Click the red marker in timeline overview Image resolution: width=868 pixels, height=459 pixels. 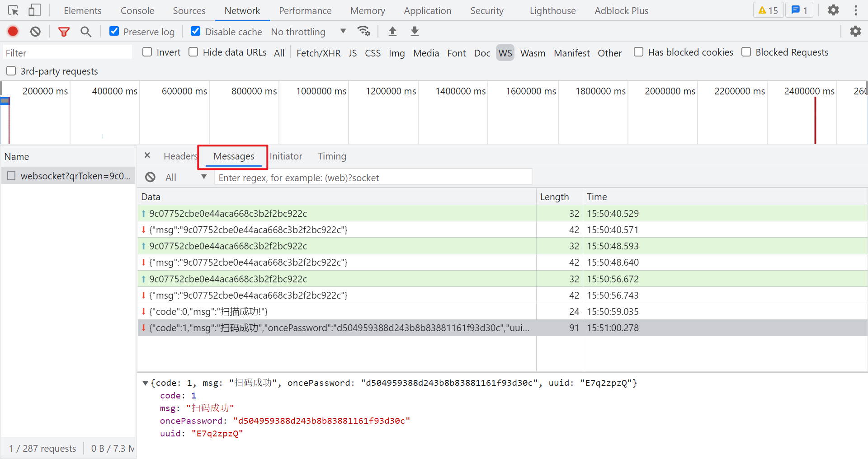click(x=815, y=121)
